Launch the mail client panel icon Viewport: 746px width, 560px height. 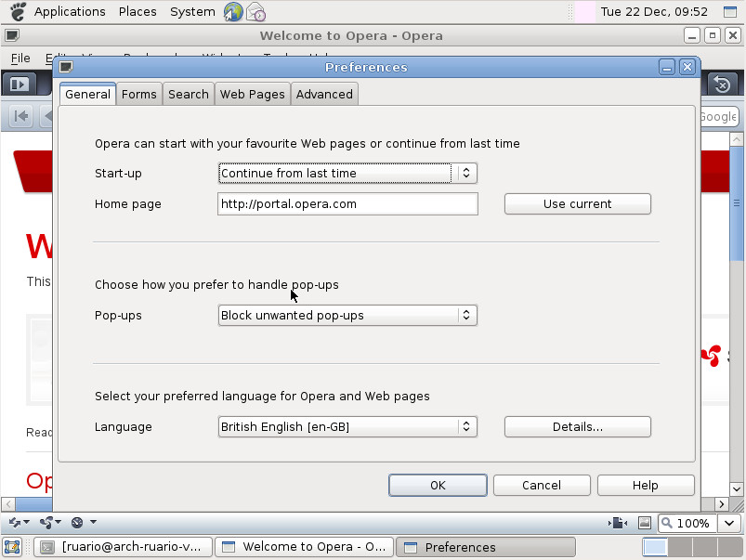256,12
